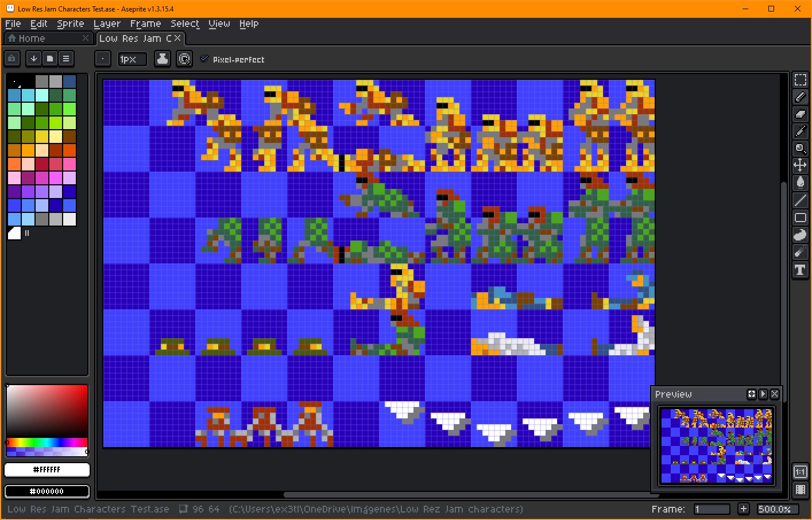Click the Spray tool icon
The width and height of the screenshot is (812, 520).
pos(800,253)
